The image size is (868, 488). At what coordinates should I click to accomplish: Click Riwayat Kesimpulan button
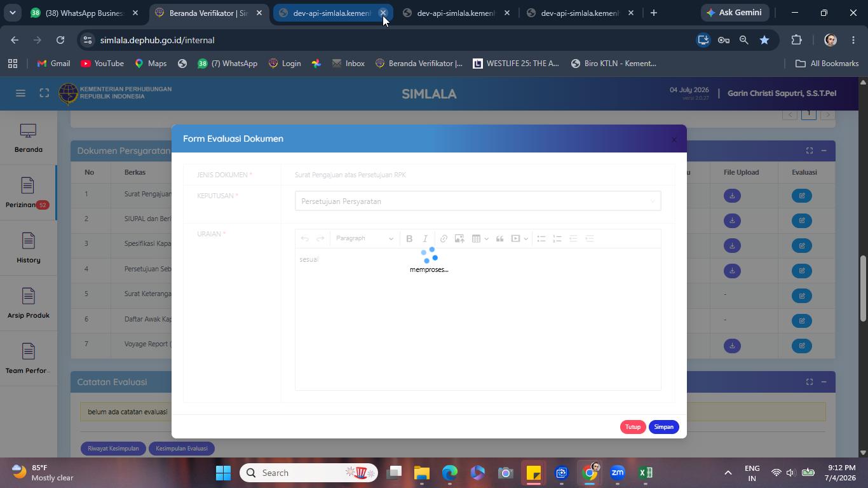(x=113, y=449)
